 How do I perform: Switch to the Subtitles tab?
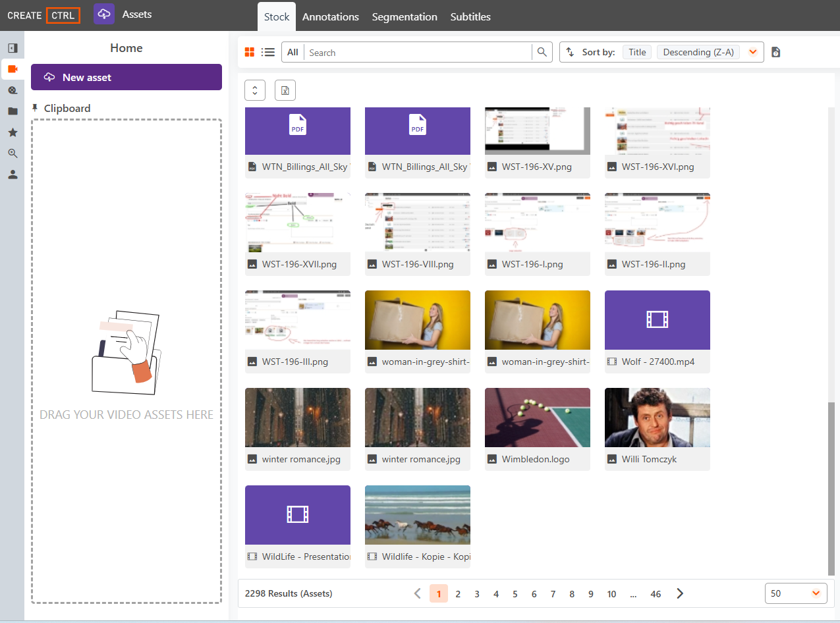(470, 17)
